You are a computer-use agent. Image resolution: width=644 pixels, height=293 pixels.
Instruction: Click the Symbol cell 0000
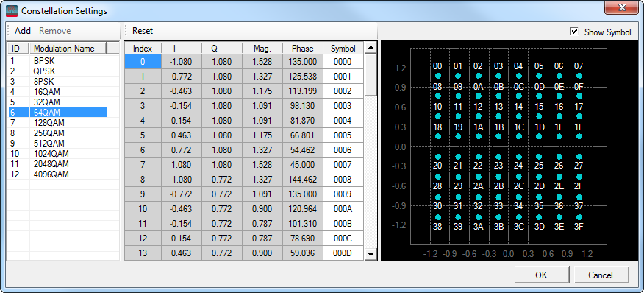coord(343,62)
